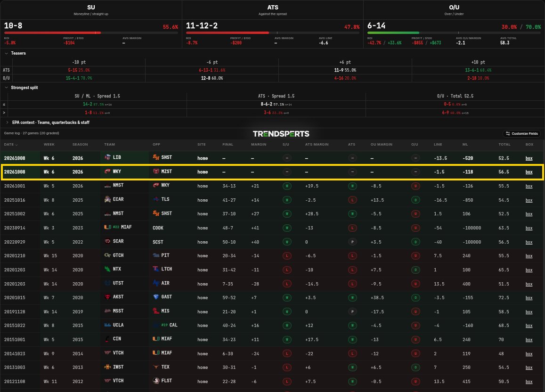
Task: Click the FLST opponent logo
Action: (x=156, y=381)
